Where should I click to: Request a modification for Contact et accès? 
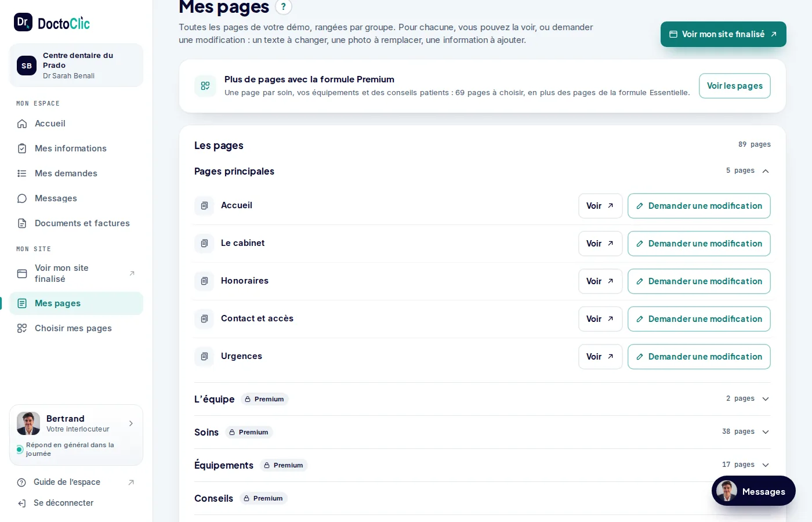pyautogui.click(x=699, y=319)
